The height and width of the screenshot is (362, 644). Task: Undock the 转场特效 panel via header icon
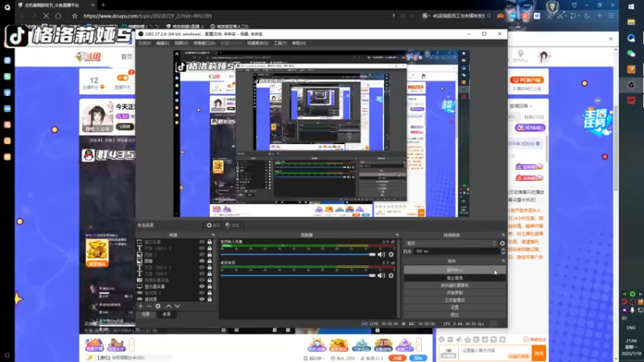tap(503, 235)
